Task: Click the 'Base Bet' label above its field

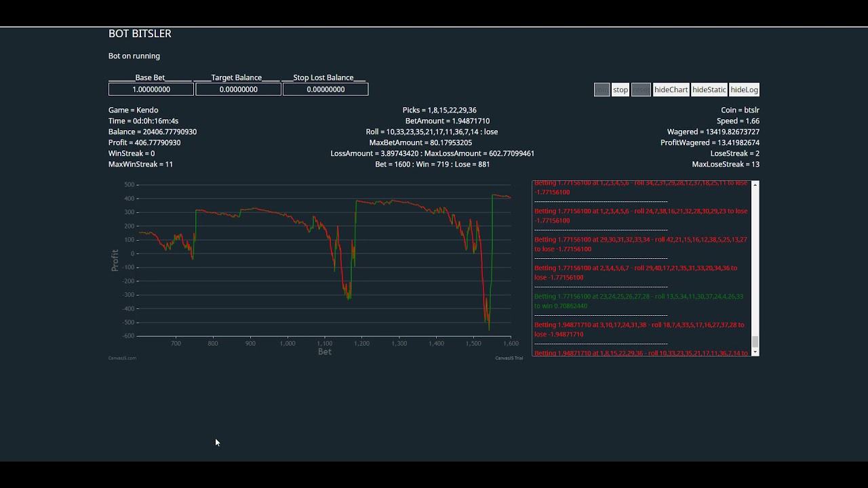Action: click(150, 77)
